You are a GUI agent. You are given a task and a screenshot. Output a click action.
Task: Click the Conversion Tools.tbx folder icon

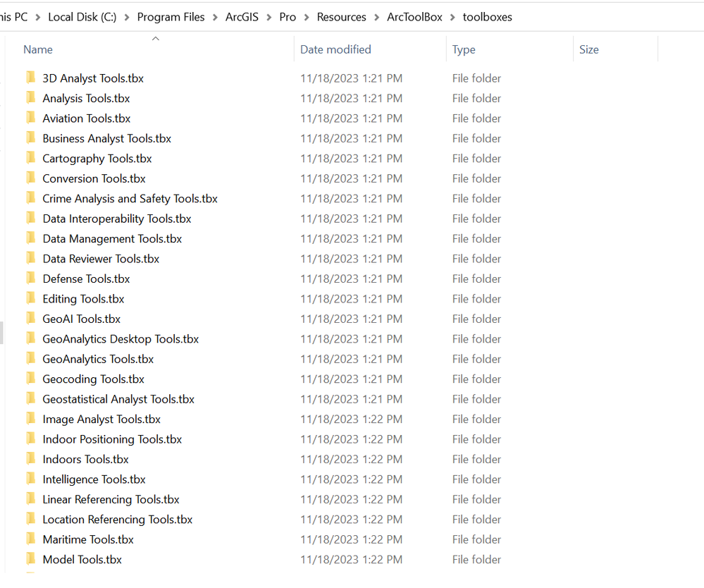pyautogui.click(x=30, y=178)
